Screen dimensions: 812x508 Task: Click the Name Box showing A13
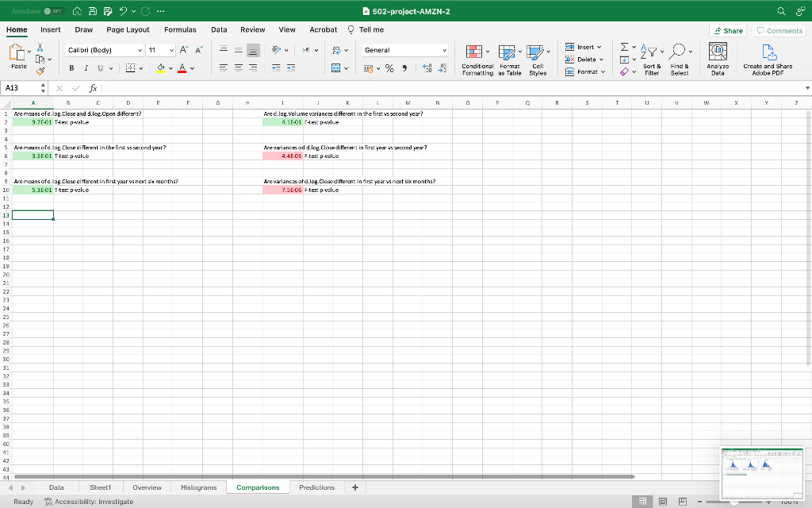(25, 88)
